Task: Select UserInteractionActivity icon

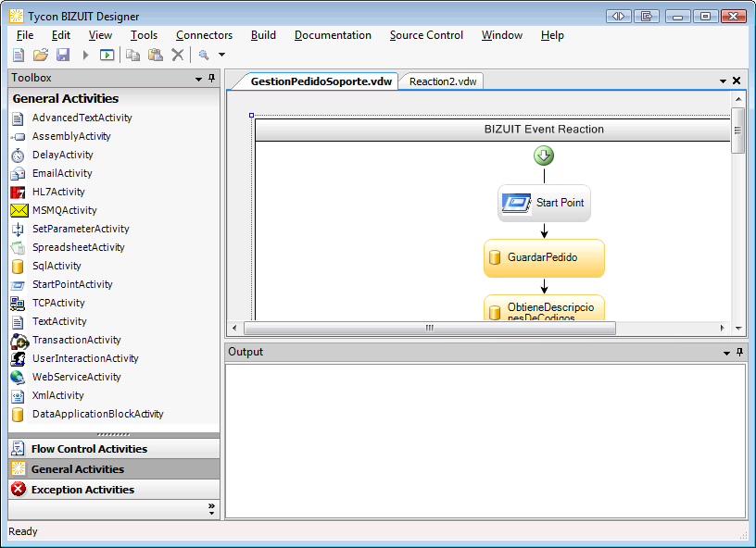Action: (x=18, y=359)
